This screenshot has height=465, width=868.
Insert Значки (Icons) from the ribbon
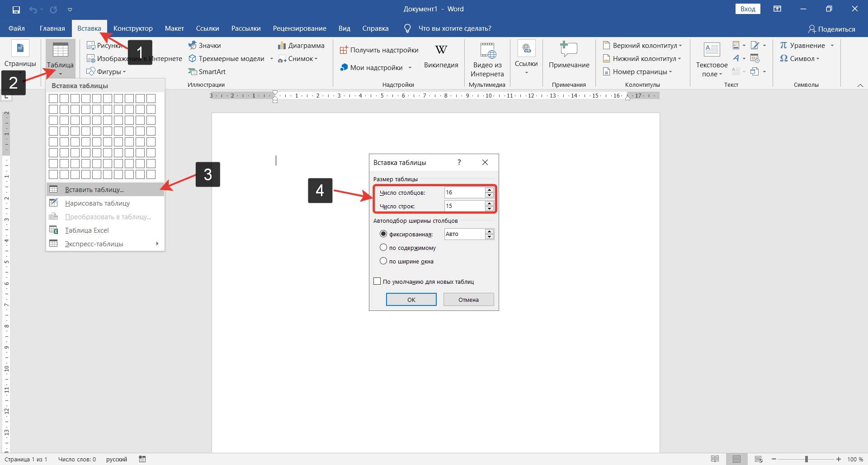coord(205,45)
